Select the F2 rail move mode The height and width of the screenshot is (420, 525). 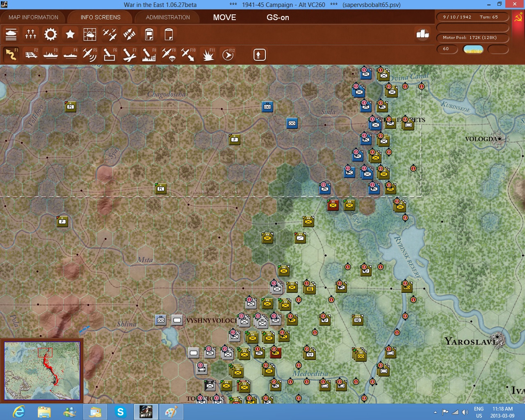(x=31, y=54)
